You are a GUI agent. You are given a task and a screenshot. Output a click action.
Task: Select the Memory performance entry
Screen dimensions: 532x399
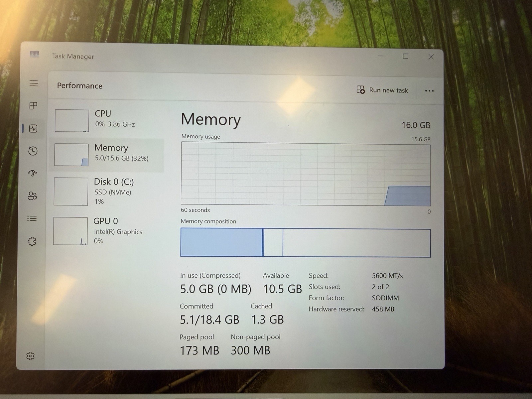point(106,155)
